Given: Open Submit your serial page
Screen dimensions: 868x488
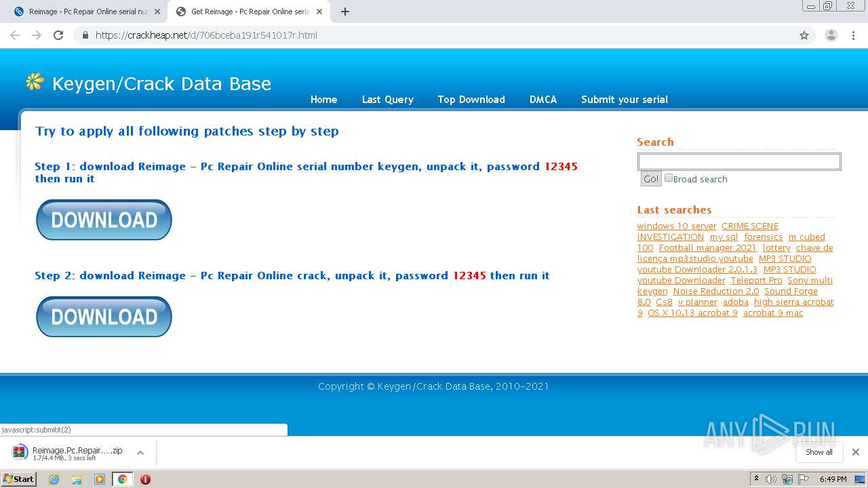Looking at the screenshot, I should click(625, 99).
